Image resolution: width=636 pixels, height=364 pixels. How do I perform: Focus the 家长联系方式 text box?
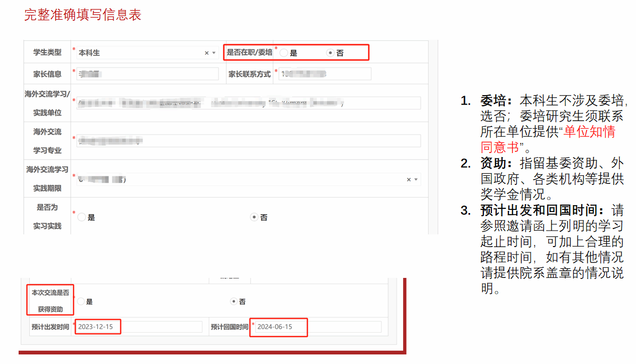324,74
